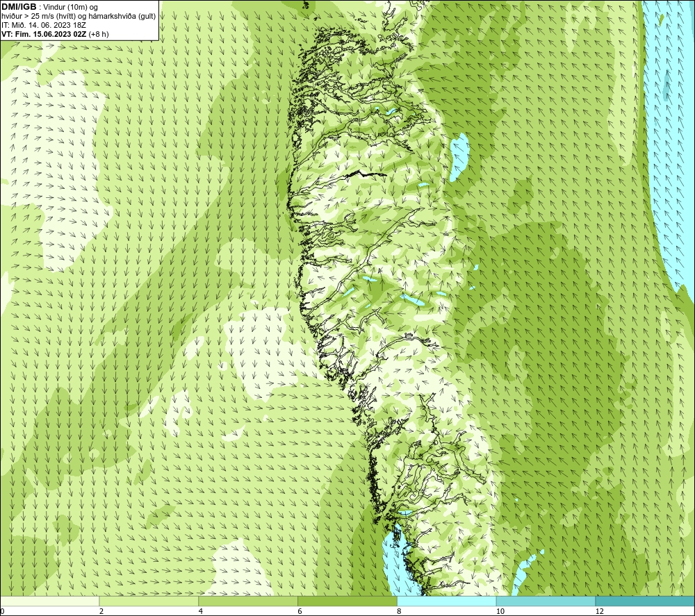The width and height of the screenshot is (695, 616).
Task: Click the '6' scale label
Action: pyautogui.click(x=300, y=611)
